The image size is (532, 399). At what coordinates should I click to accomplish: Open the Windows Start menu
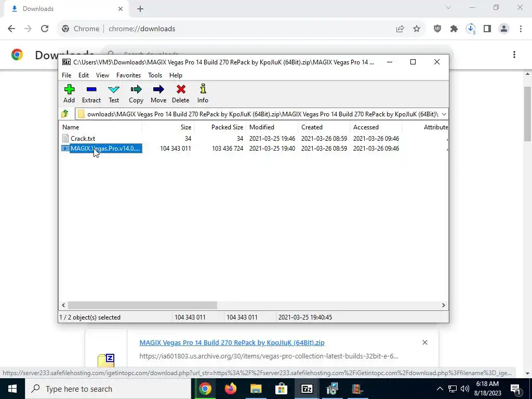tap(12, 389)
